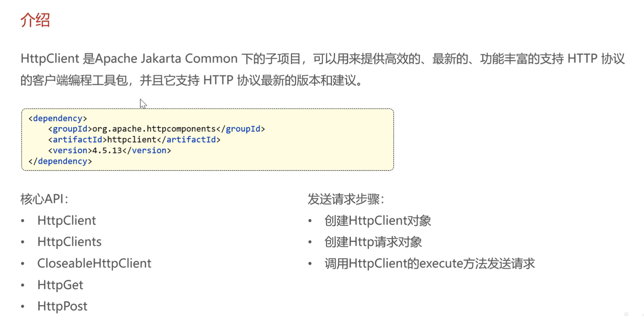Click the HttpClients list item

pyautogui.click(x=69, y=242)
